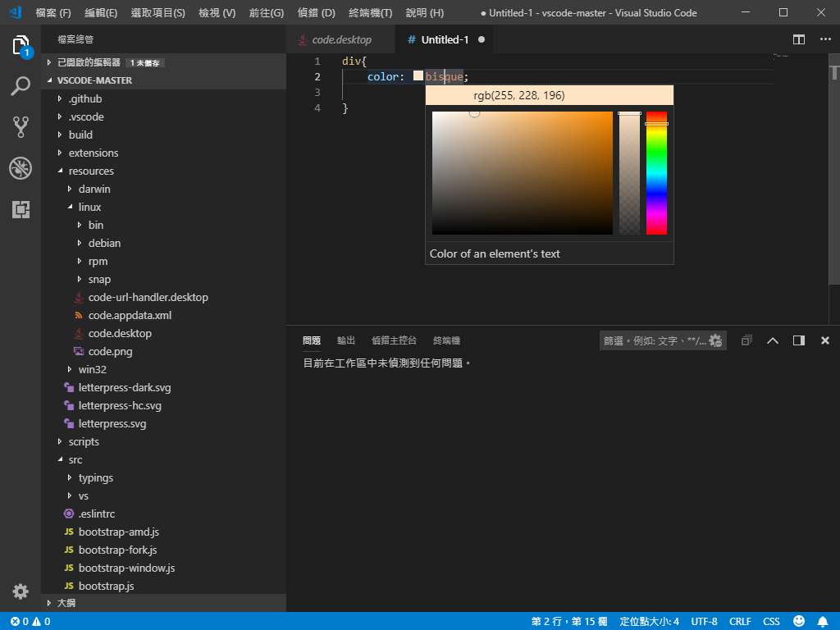Collapse the resources folder
This screenshot has height=630, width=840.
pyautogui.click(x=90, y=171)
